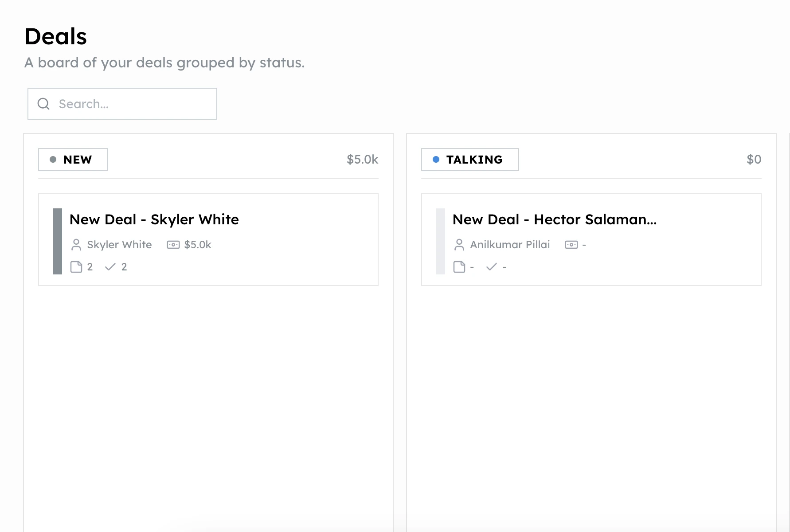Click the money icon next to $5.0k

point(173,245)
